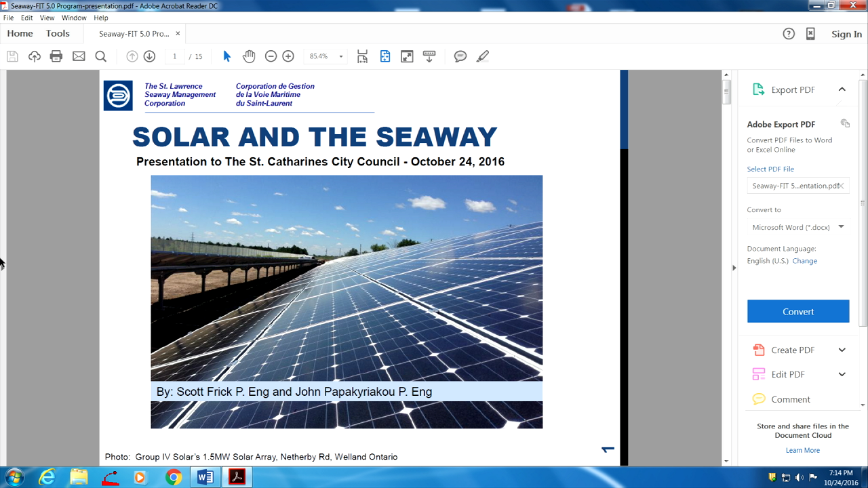The image size is (868, 488).
Task: Collapse the Export PDF section chevron
Action: [842, 89]
